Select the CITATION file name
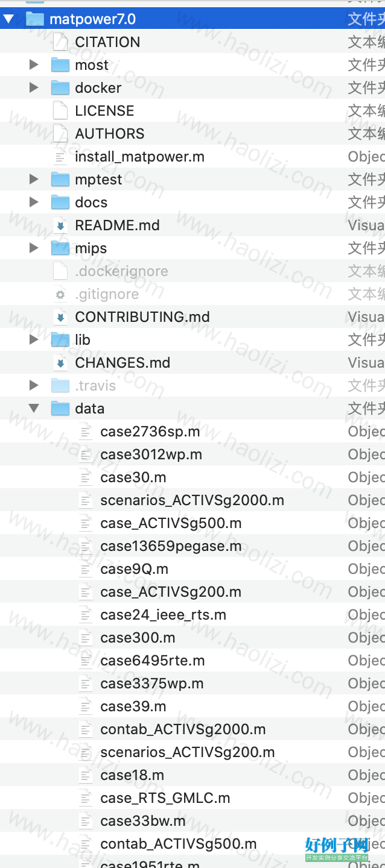This screenshot has height=868, width=385. coord(107,42)
